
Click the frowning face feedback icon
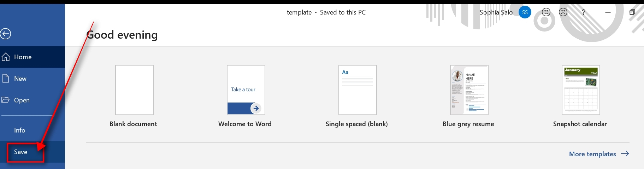click(x=563, y=12)
